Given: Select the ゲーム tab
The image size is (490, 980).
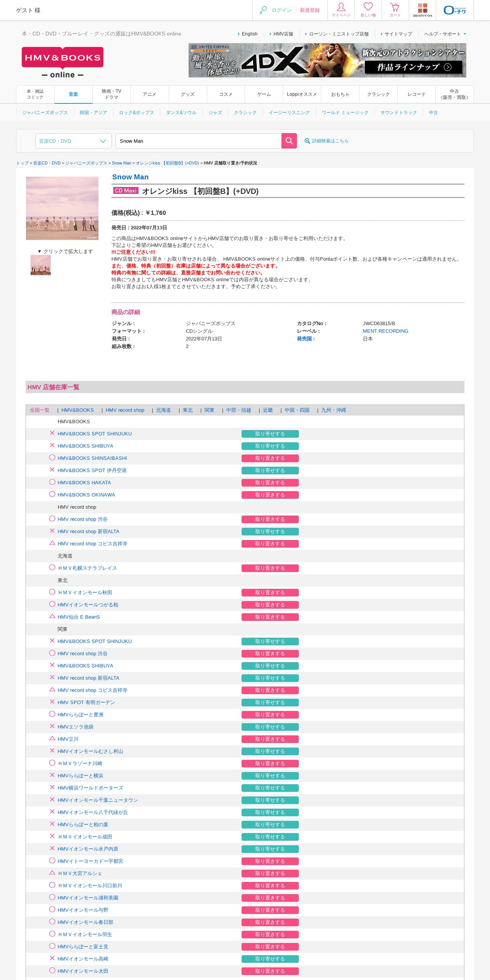Looking at the screenshot, I should tap(264, 94).
